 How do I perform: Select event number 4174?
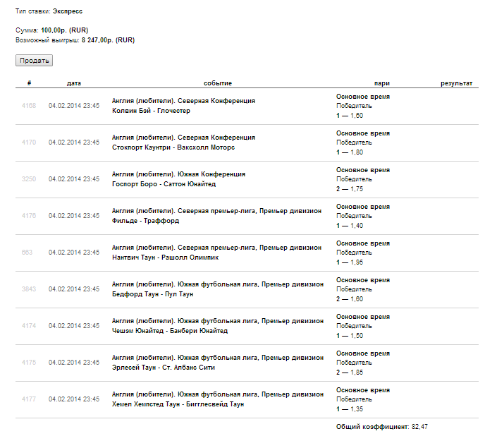tap(29, 326)
